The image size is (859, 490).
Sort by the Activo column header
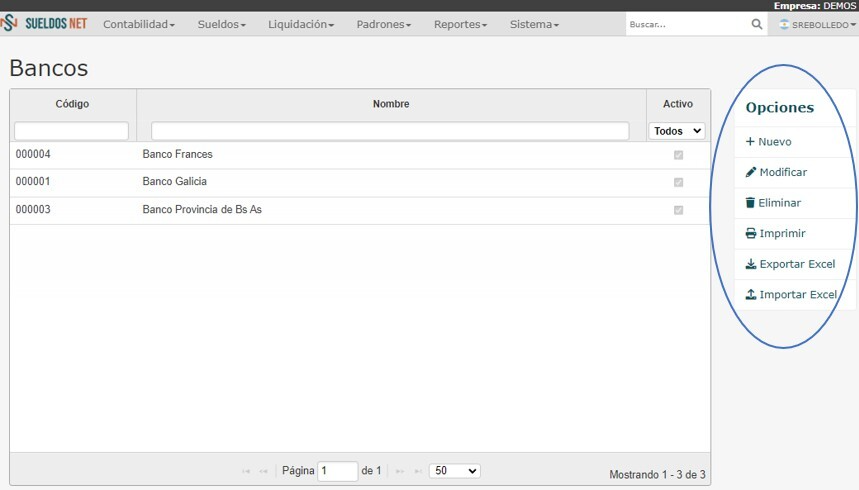(x=678, y=104)
